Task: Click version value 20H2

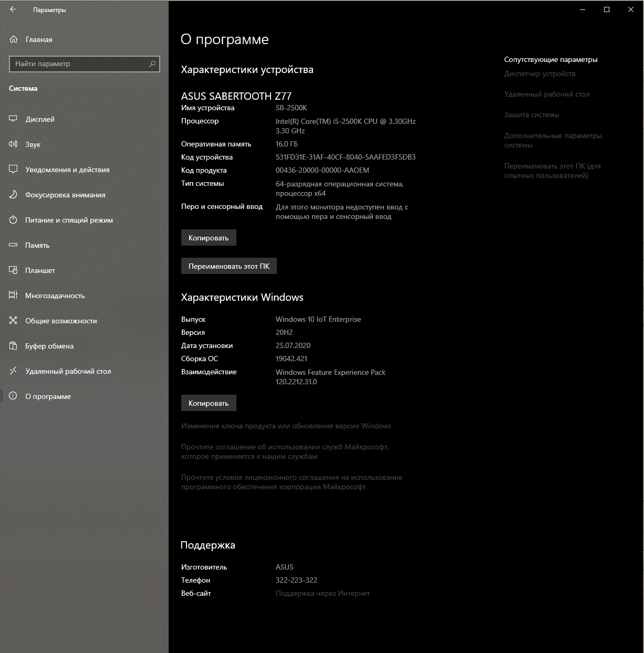Action: click(x=284, y=333)
